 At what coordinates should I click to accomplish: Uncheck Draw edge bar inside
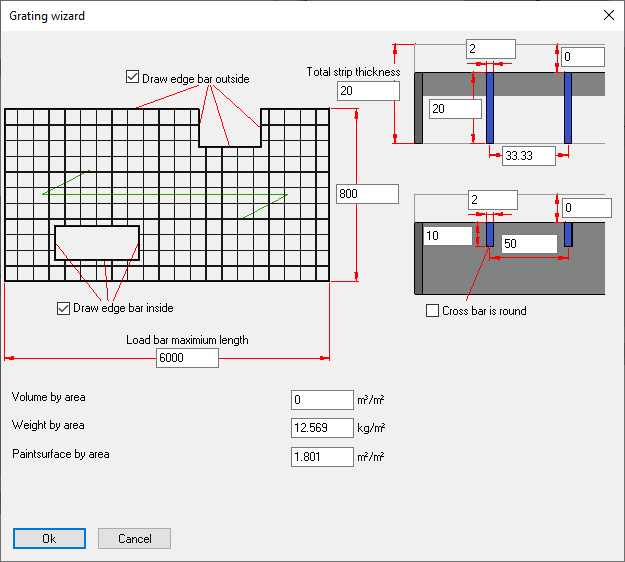tap(65, 308)
